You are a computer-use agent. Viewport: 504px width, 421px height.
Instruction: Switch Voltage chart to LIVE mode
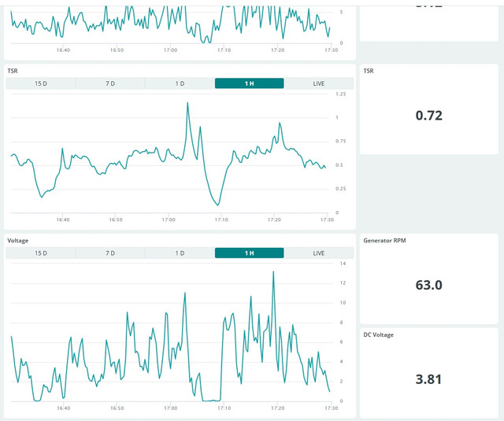coord(319,253)
